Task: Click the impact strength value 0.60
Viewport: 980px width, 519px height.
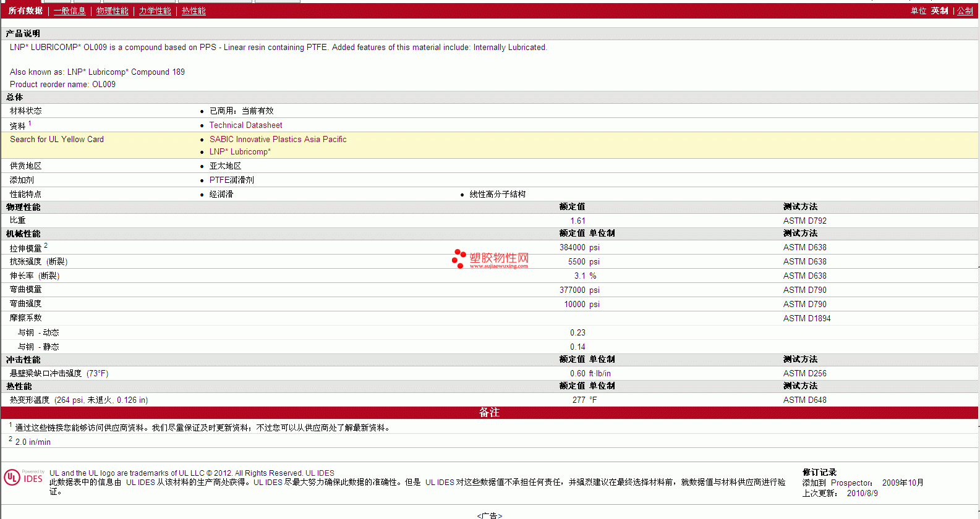Action: click(578, 374)
